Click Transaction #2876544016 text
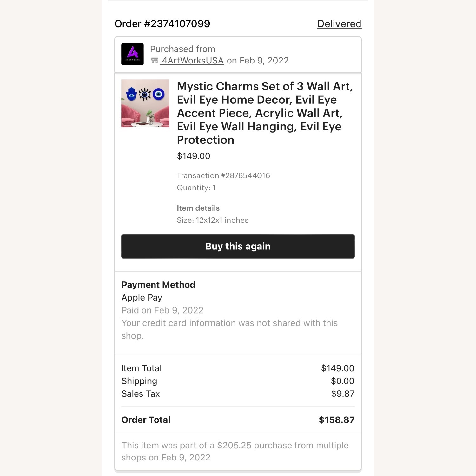 [223, 176]
